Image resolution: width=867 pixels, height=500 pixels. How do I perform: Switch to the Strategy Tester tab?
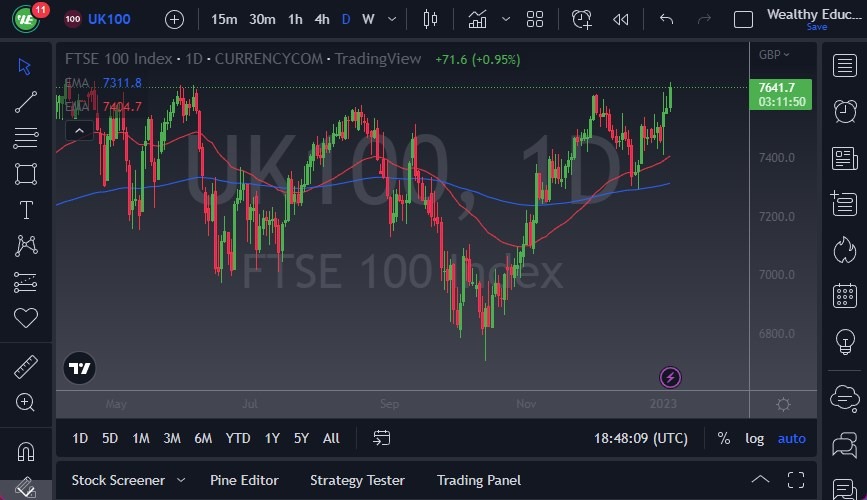pyautogui.click(x=357, y=480)
